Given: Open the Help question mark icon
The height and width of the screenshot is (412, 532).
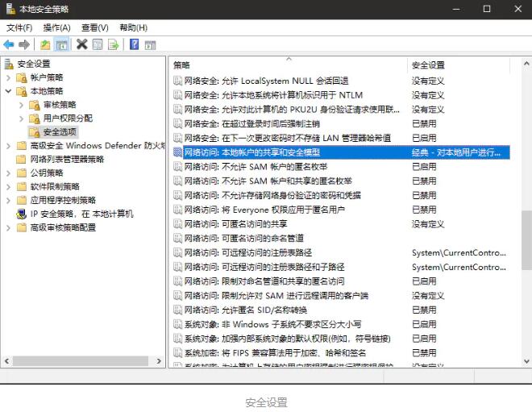Looking at the screenshot, I should pos(135,44).
